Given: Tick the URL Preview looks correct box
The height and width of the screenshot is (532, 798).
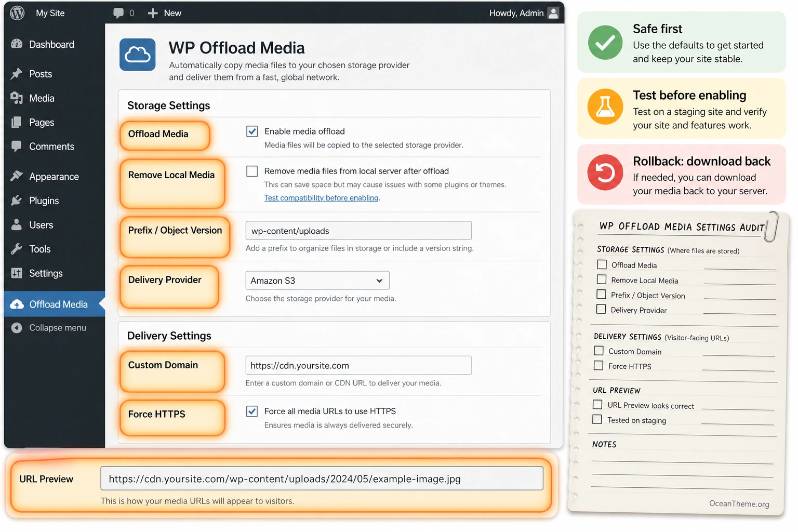Looking at the screenshot, I should click(598, 405).
